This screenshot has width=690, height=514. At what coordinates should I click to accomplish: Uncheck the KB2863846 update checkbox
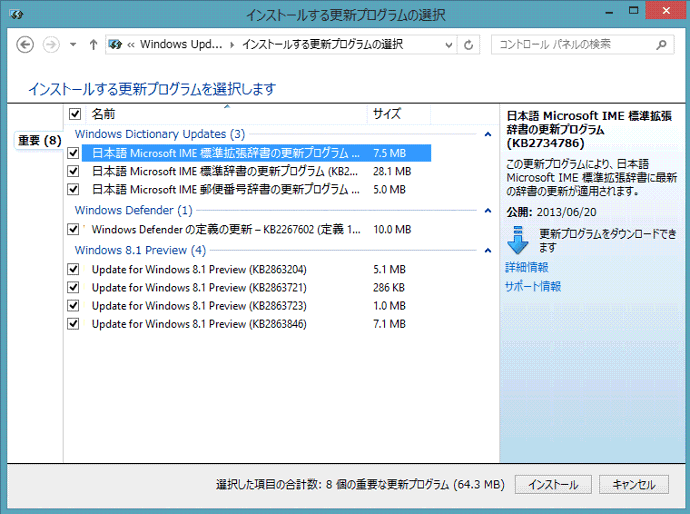[73, 324]
